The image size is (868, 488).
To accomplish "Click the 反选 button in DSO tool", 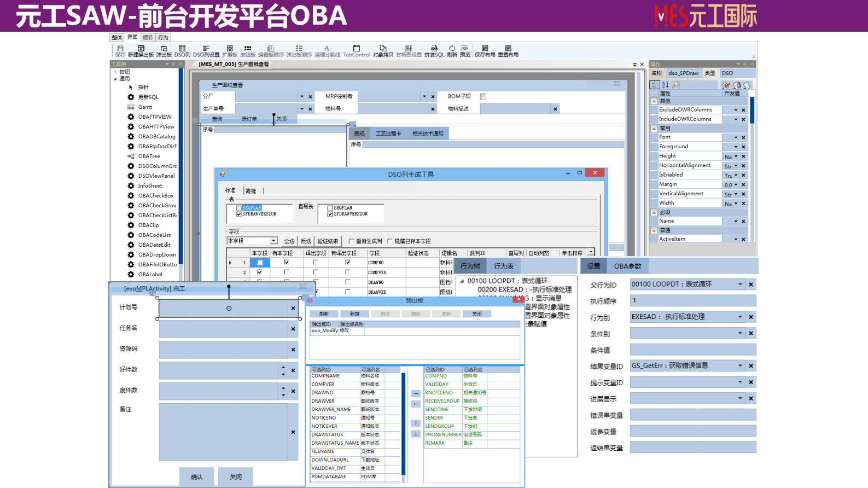I will point(306,241).
